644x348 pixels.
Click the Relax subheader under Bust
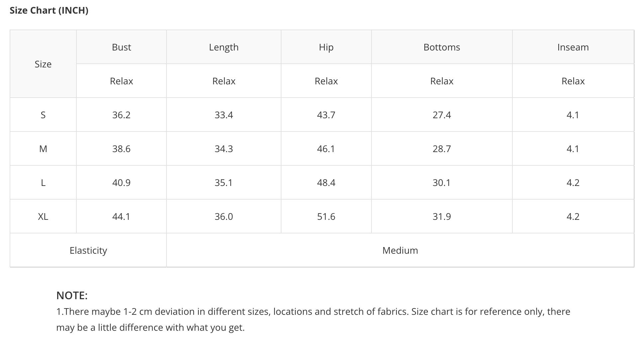121,81
